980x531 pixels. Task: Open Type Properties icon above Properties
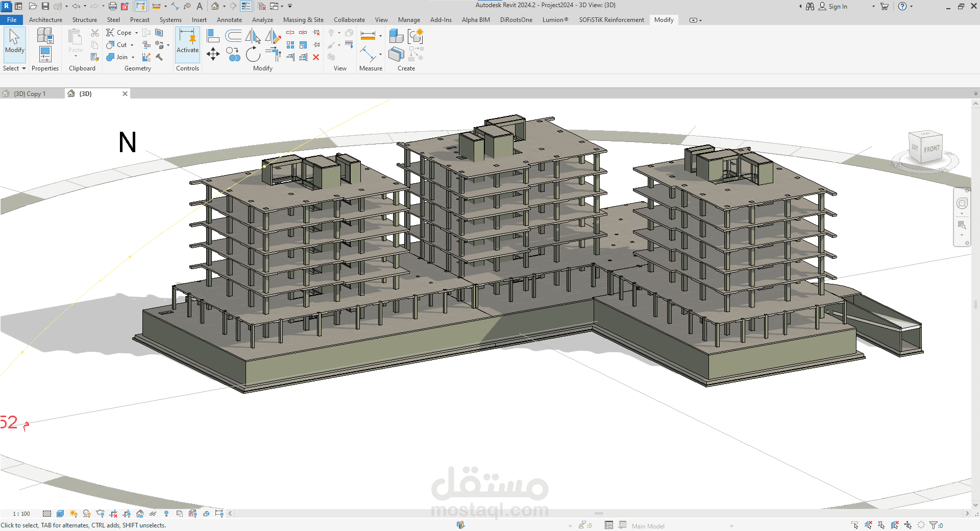pos(45,35)
